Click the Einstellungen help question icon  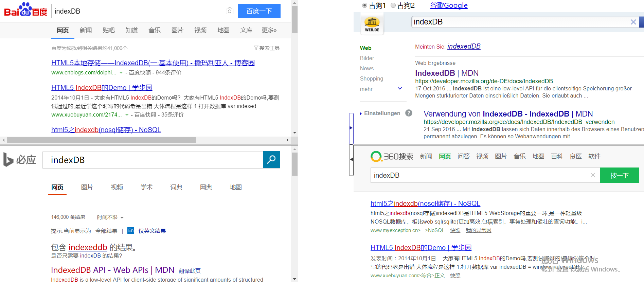(409, 113)
